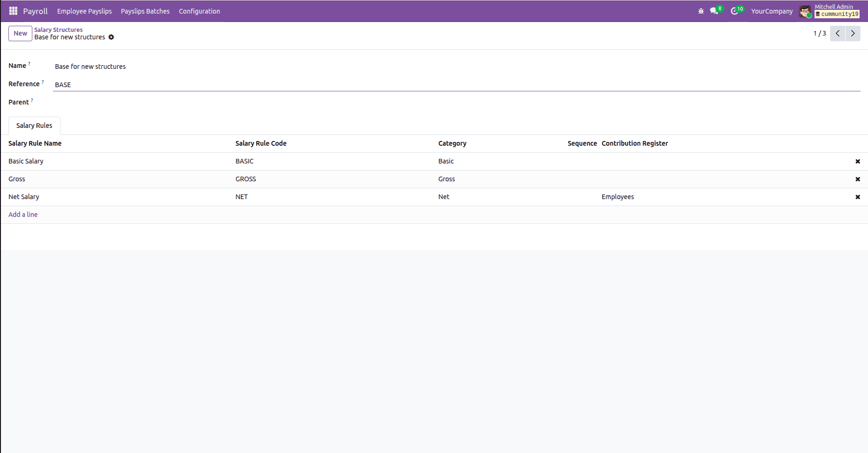Open the apps grid home menu

13,11
